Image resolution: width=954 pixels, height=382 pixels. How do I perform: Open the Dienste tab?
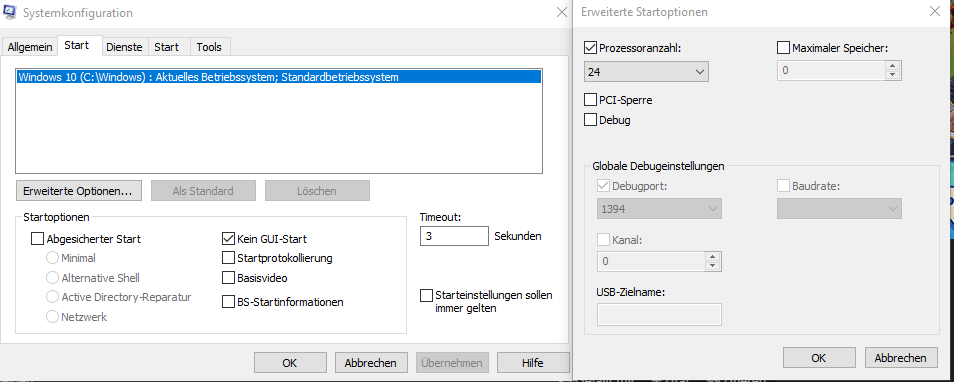(x=124, y=47)
